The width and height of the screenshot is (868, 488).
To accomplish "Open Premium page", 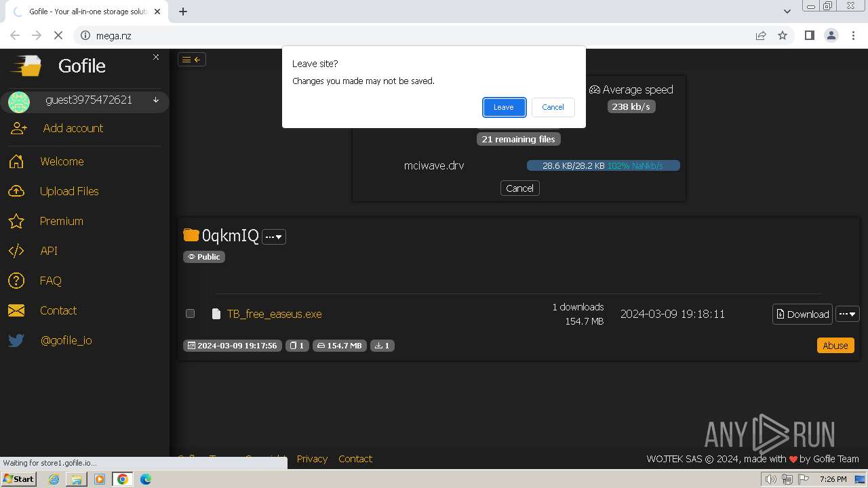I will [62, 221].
